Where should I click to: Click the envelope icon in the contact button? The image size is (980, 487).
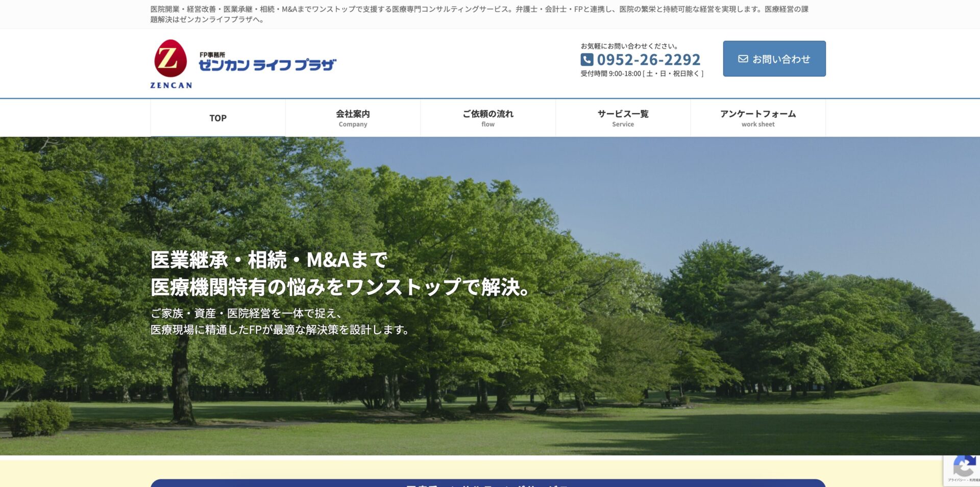(743, 59)
